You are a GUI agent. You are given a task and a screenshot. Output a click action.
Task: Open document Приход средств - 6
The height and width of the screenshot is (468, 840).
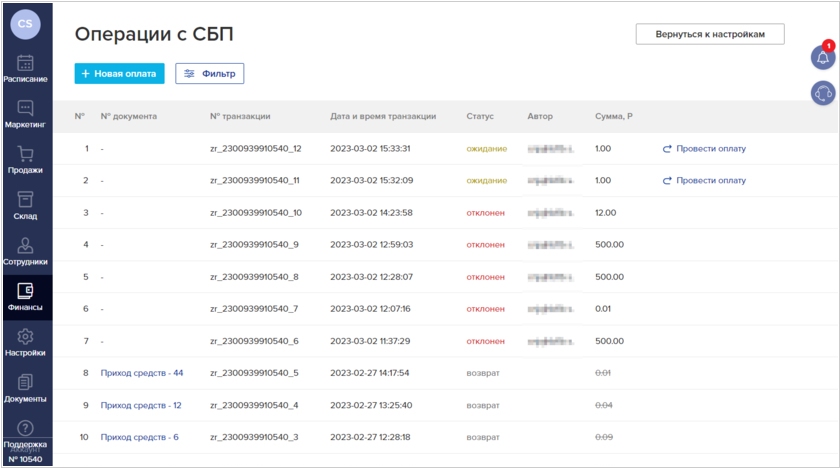click(x=139, y=437)
